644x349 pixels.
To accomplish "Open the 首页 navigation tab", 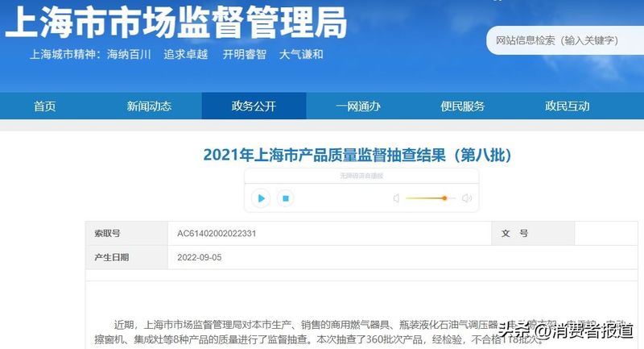I will point(45,106).
